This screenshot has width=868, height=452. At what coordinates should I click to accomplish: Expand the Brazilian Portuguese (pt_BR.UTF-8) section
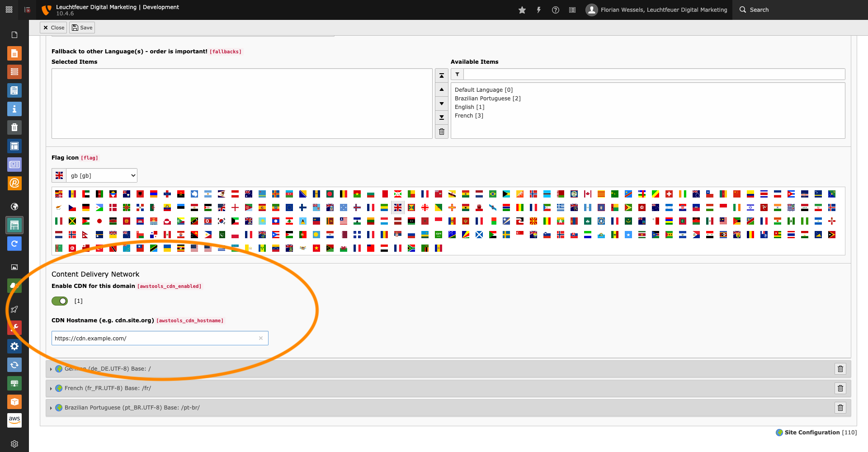(x=51, y=407)
